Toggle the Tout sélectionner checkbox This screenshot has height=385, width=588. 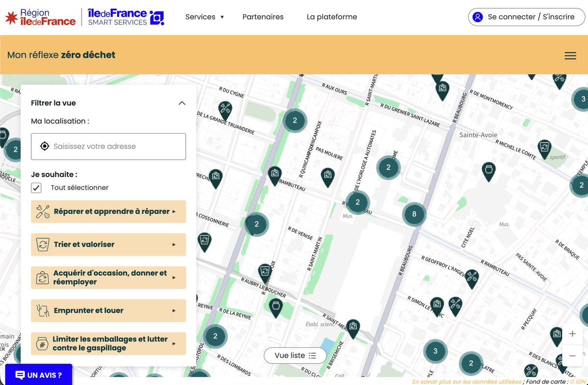click(36, 188)
